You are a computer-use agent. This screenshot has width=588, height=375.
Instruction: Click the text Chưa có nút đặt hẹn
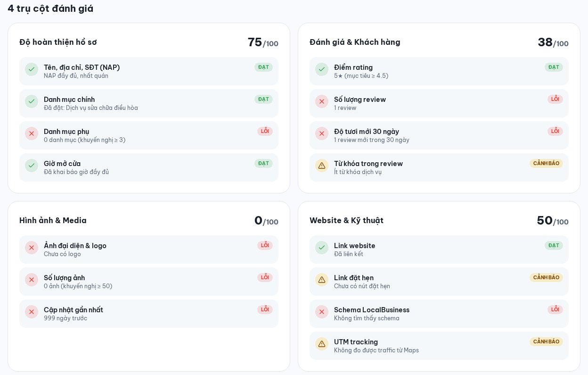click(362, 286)
